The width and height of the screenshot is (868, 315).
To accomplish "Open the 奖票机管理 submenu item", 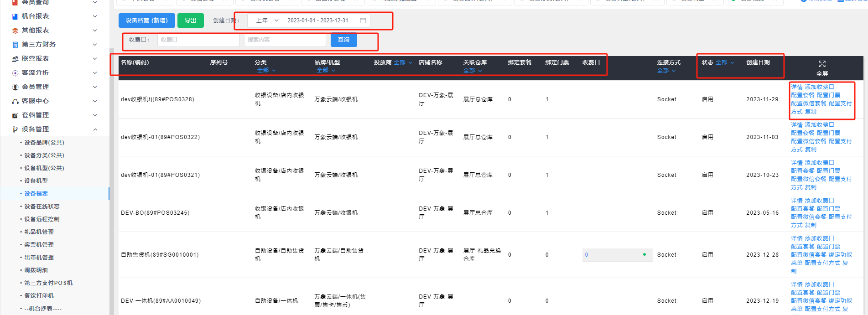I will [x=39, y=245].
